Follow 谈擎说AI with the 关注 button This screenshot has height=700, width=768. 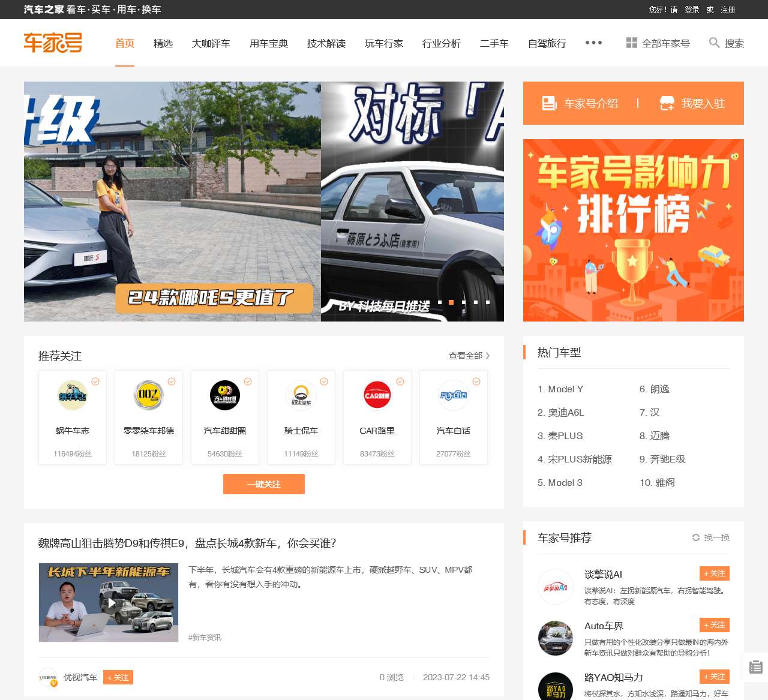[714, 573]
